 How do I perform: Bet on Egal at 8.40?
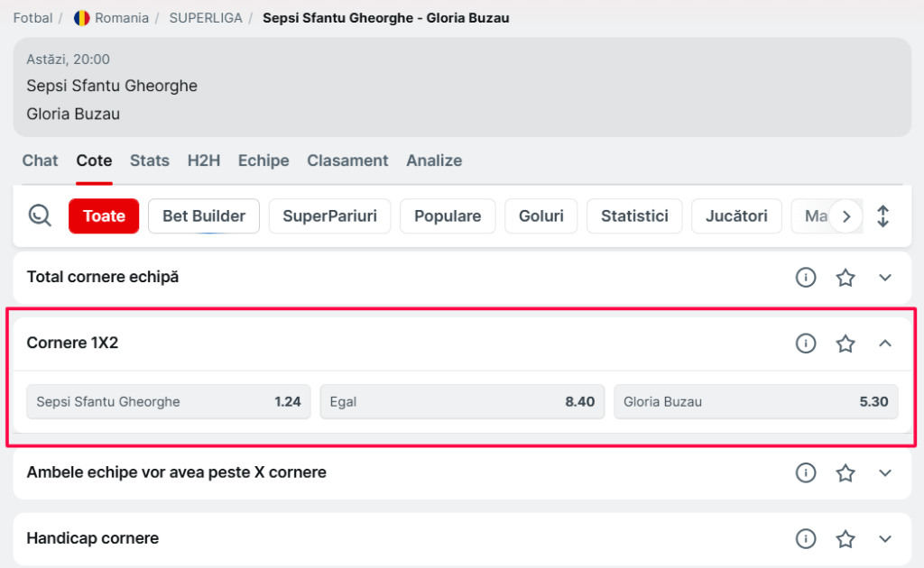tap(462, 402)
